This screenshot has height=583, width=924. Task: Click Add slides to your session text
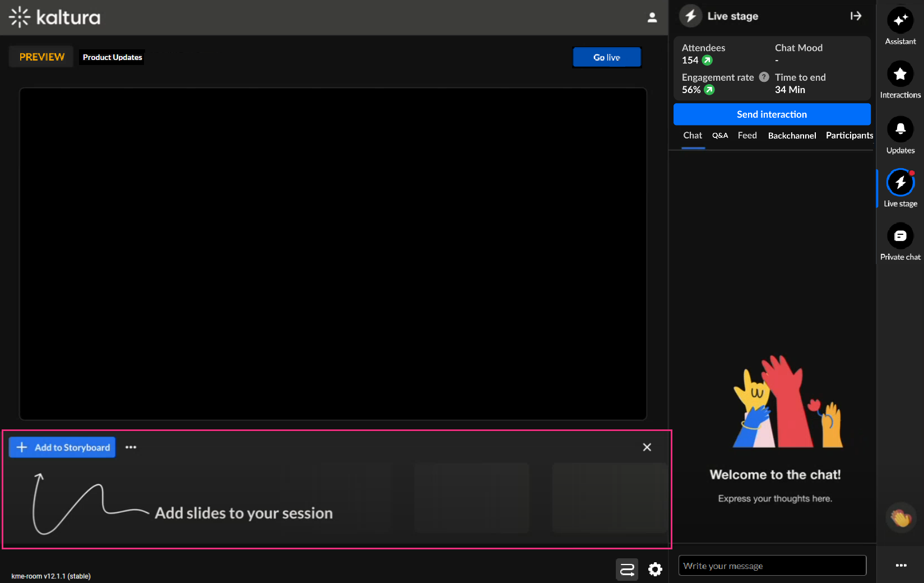(244, 513)
